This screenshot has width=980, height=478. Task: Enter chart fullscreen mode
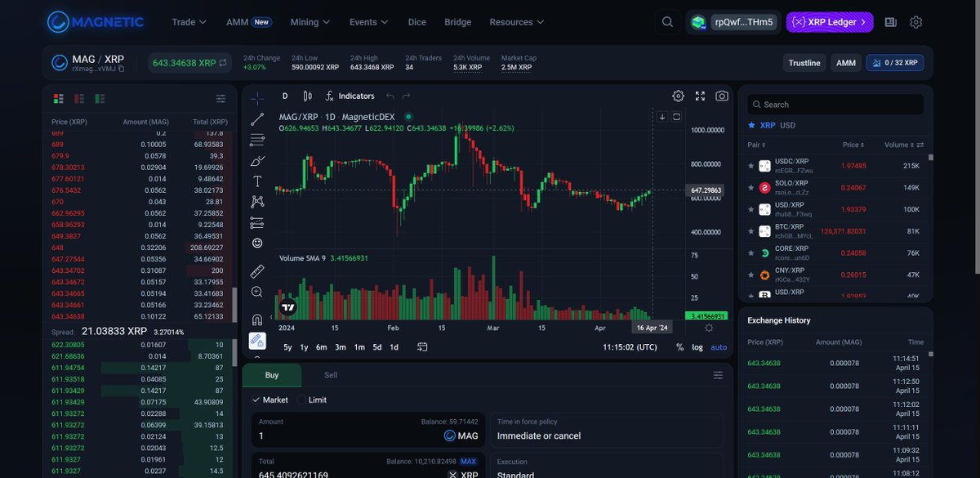tap(700, 96)
